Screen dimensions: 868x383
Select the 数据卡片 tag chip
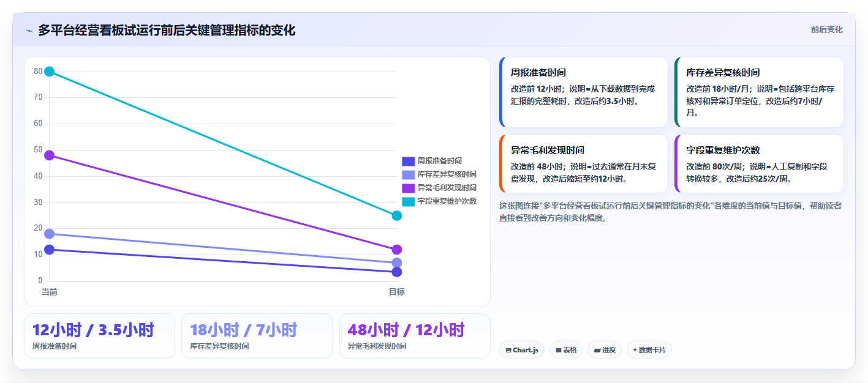[x=649, y=350]
